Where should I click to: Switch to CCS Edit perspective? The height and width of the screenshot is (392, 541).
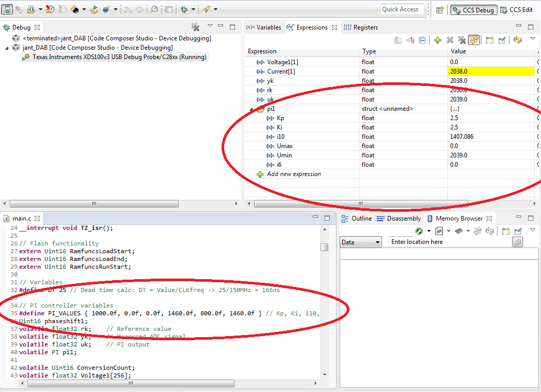pos(517,10)
